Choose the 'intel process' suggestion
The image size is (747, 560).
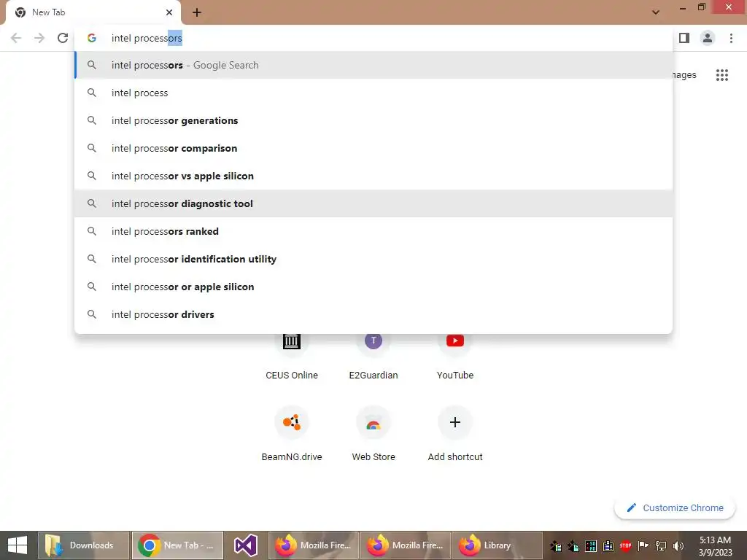point(373,93)
